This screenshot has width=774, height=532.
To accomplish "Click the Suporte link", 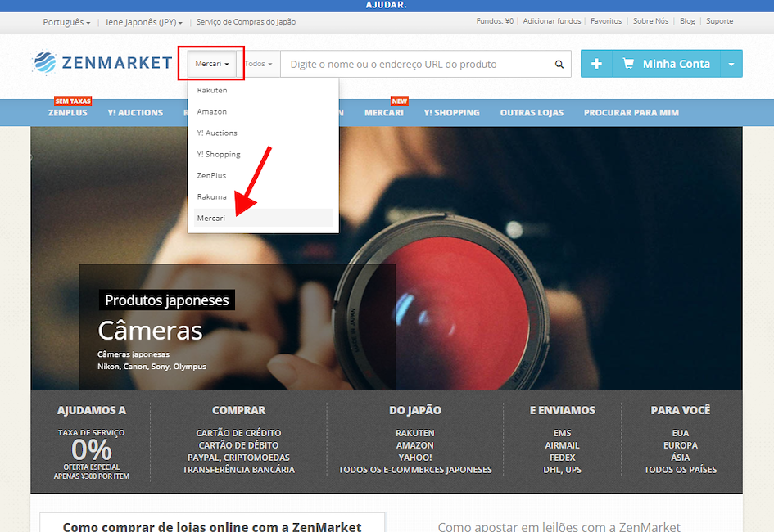I will 719,21.
